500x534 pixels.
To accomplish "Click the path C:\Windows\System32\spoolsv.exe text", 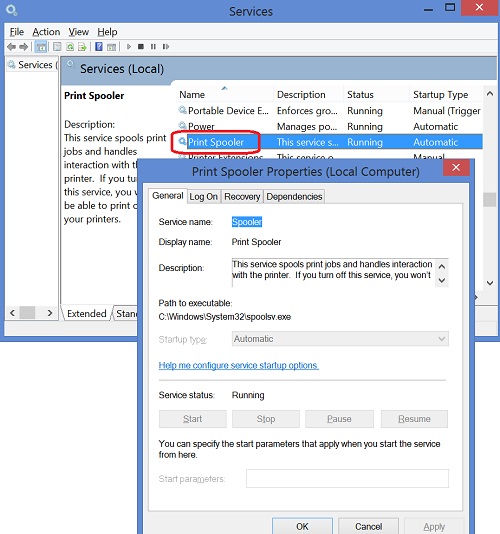I will pyautogui.click(x=225, y=317).
